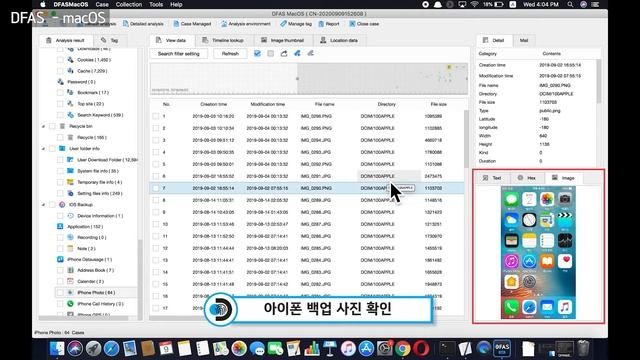The image size is (640, 360).
Task: Tick the checkbox of row 1 IMG_0296.PNG
Action: tap(156, 116)
